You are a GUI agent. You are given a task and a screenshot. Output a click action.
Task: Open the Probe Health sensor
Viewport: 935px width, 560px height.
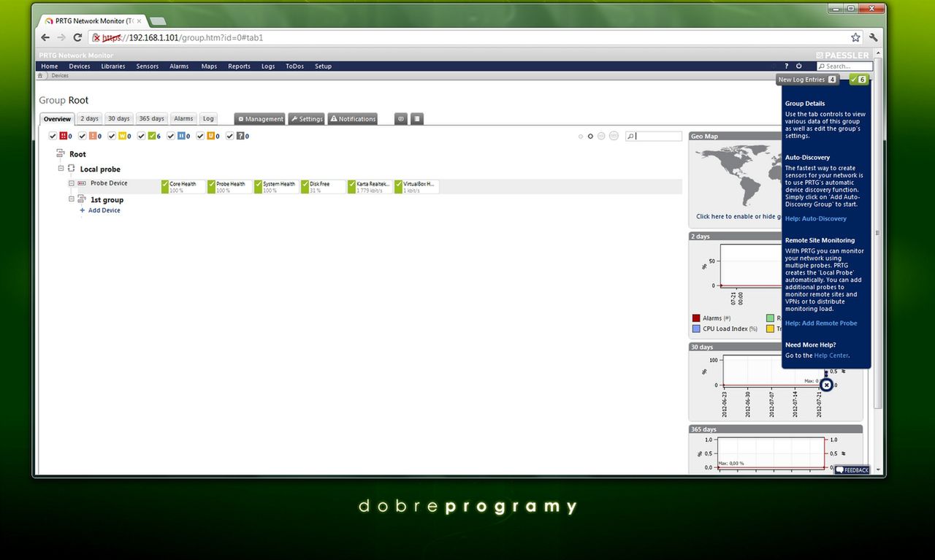click(x=229, y=187)
